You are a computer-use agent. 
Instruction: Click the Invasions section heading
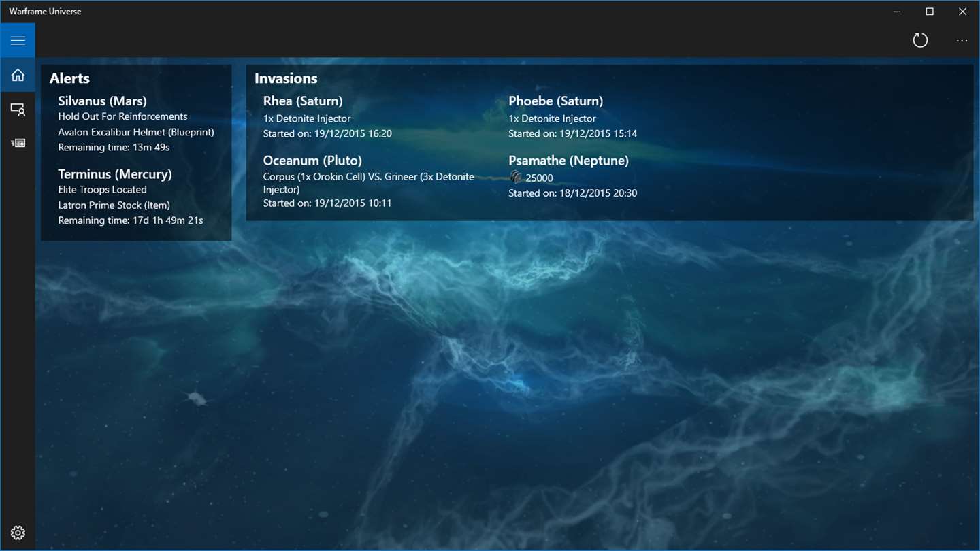(x=286, y=78)
